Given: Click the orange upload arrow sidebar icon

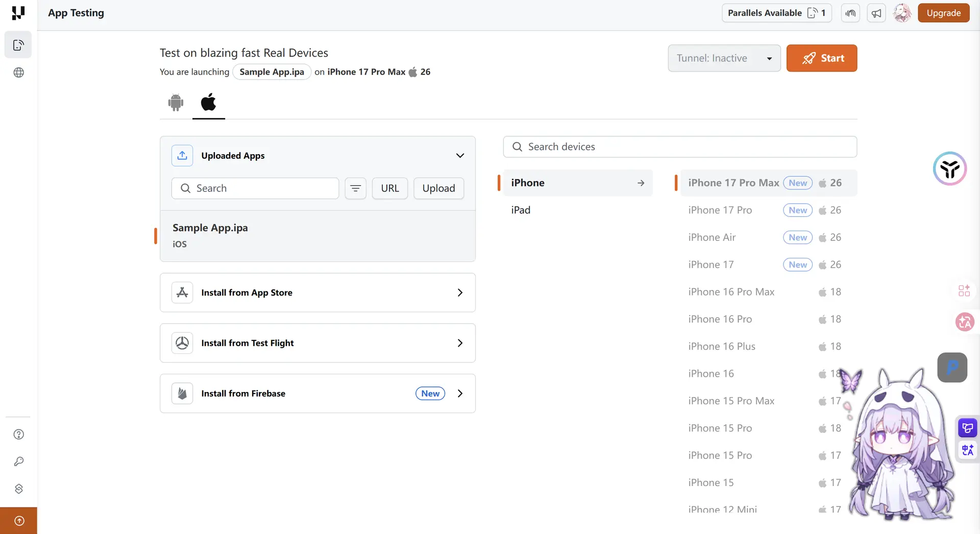Looking at the screenshot, I should pyautogui.click(x=19, y=521).
